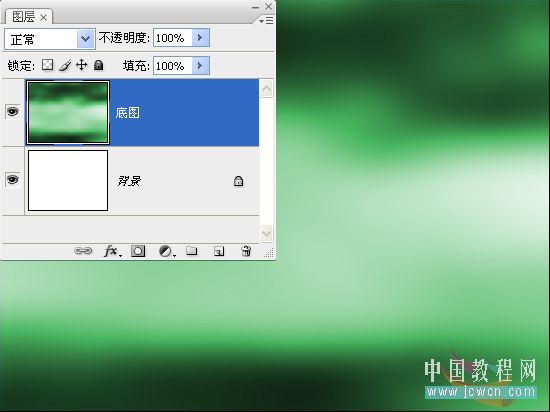Lock layer position with move icon

point(81,65)
